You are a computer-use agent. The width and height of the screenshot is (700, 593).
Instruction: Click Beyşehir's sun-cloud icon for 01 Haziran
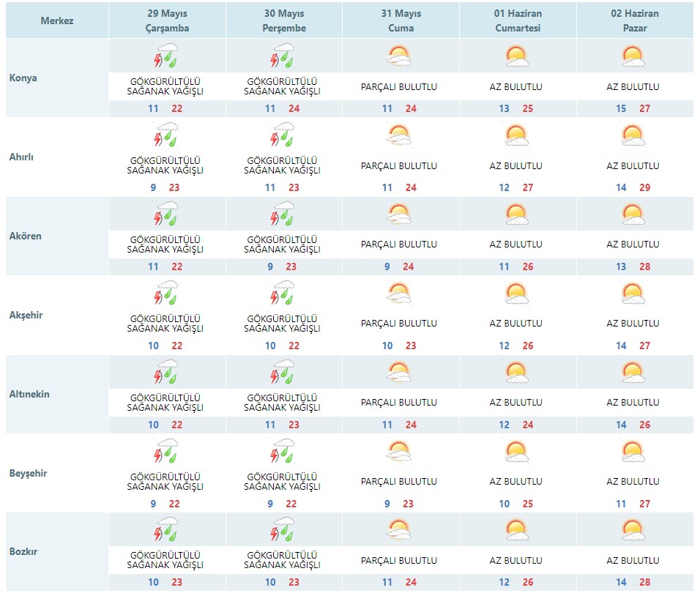pyautogui.click(x=516, y=451)
